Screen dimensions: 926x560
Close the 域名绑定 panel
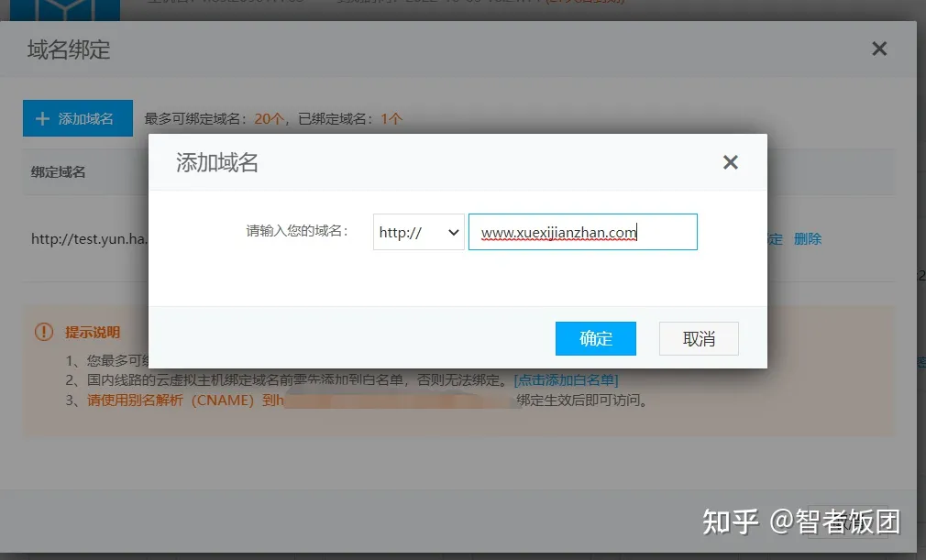click(878, 49)
